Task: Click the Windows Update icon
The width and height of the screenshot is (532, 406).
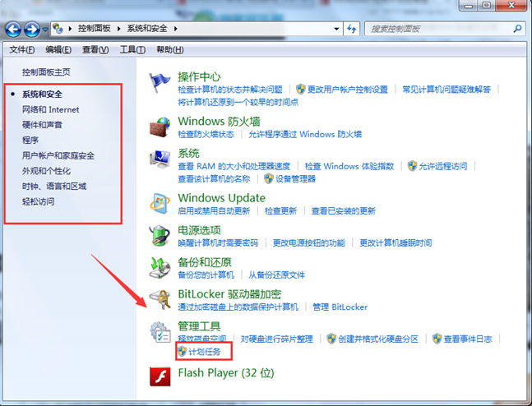Action: [160, 204]
